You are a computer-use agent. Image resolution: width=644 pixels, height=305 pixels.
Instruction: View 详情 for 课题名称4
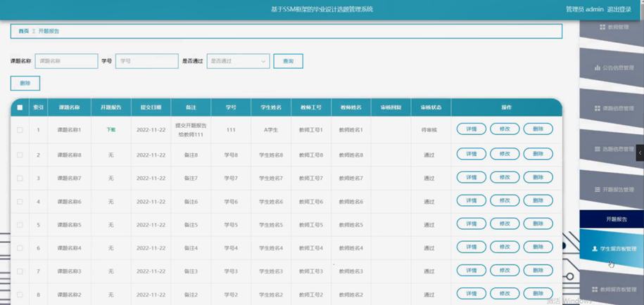[472, 247]
